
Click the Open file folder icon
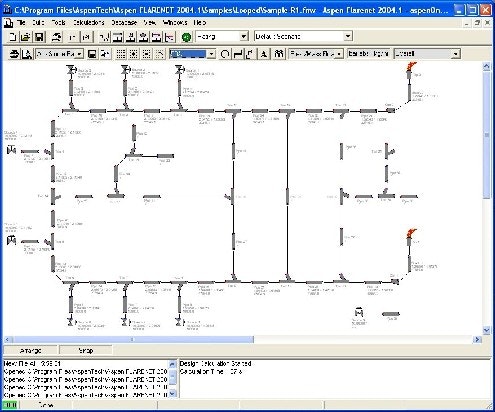pos(26,37)
